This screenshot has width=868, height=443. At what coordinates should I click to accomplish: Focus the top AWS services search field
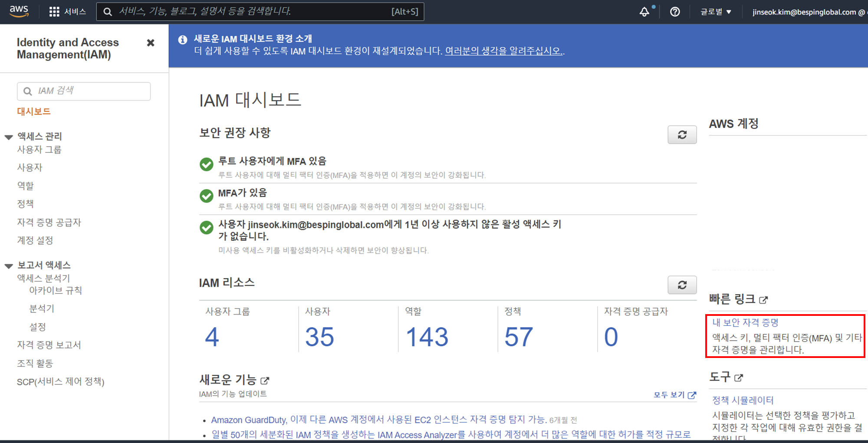click(260, 12)
